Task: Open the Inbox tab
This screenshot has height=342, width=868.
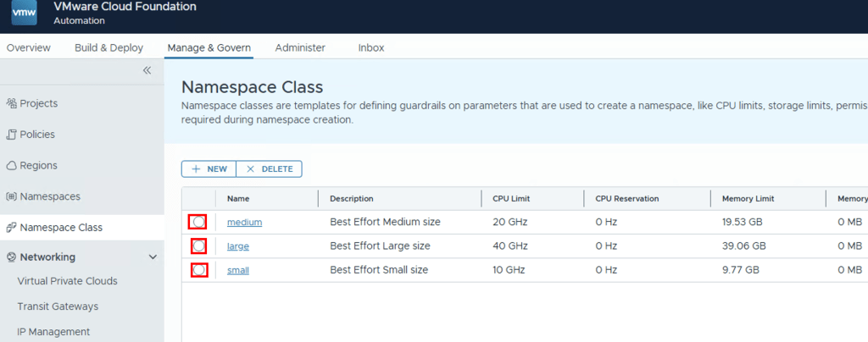Action: 370,47
